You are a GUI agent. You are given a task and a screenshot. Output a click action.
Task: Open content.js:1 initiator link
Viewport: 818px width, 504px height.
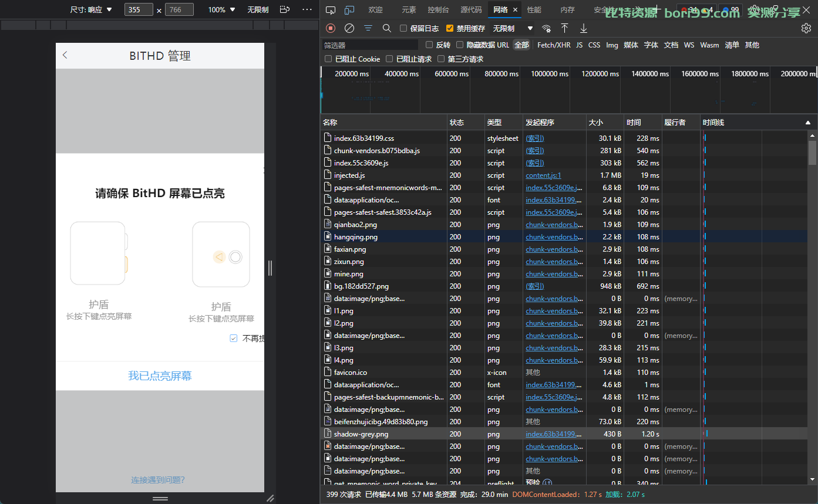pyautogui.click(x=543, y=175)
